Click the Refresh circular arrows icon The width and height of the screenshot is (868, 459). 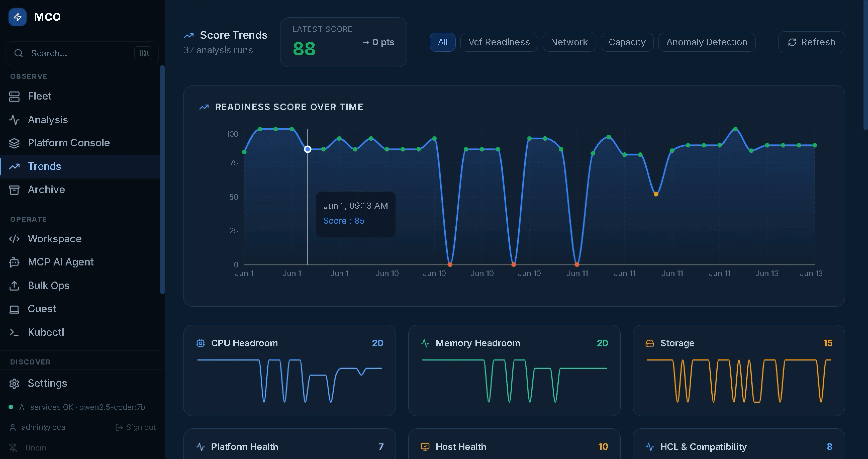pyautogui.click(x=792, y=42)
